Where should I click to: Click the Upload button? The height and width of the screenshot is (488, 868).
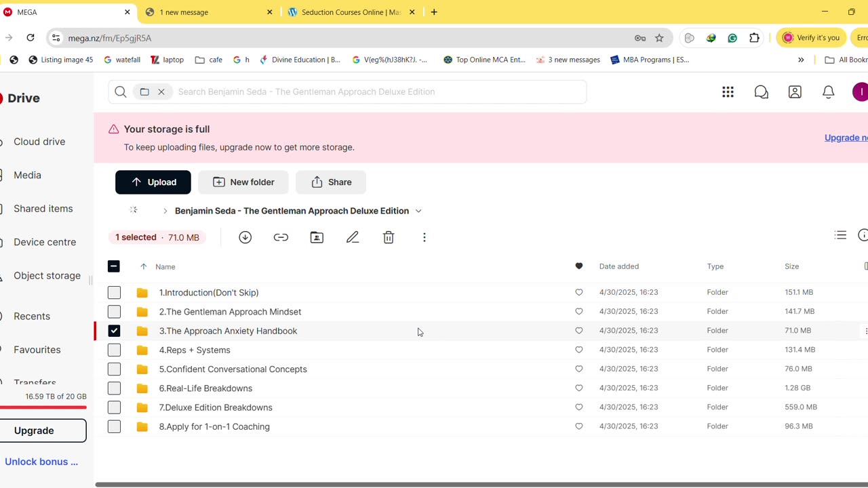(153, 182)
